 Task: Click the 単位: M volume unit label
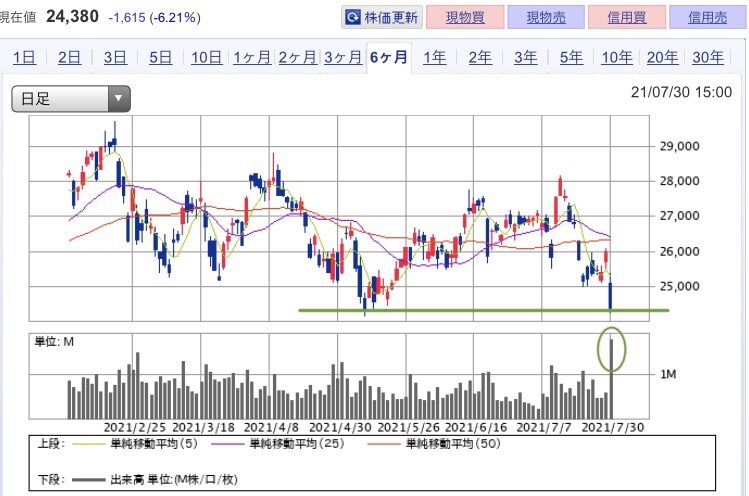coord(54,342)
